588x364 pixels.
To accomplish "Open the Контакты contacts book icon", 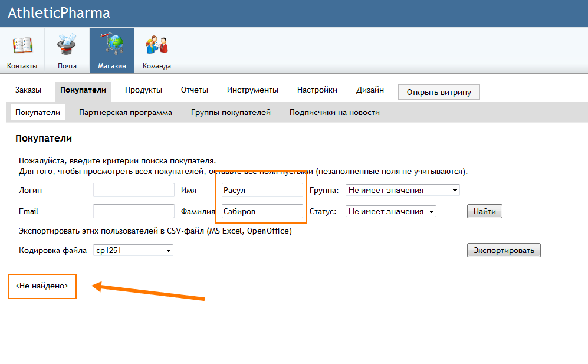I will point(22,46).
